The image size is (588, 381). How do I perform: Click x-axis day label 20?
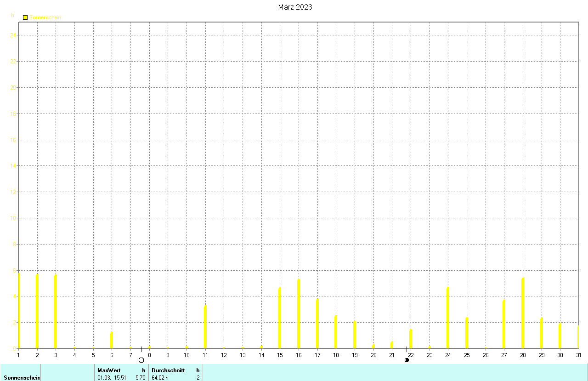(x=373, y=355)
